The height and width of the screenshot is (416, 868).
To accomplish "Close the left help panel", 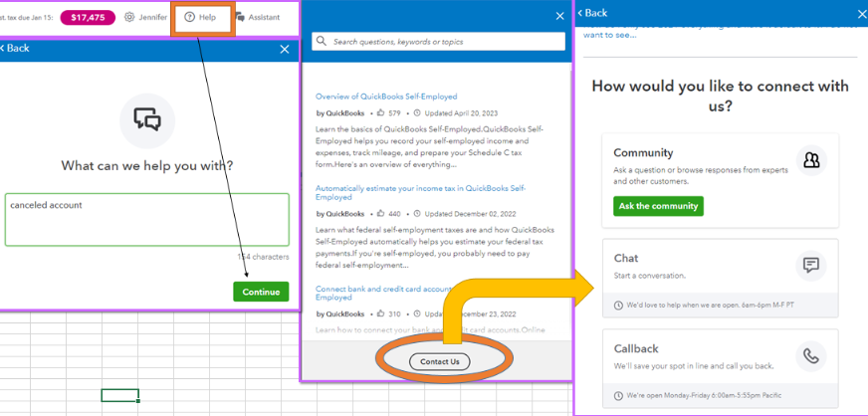I will point(285,49).
